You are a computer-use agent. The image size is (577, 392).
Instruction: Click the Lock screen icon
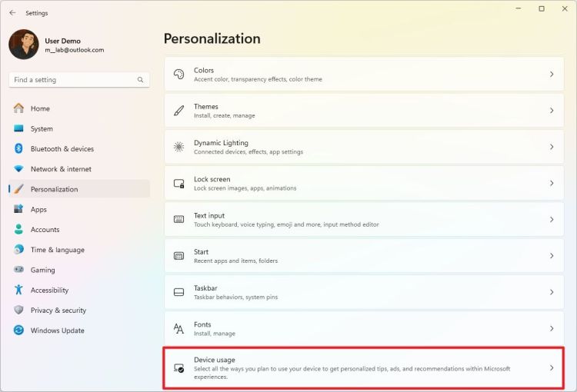tap(178, 184)
